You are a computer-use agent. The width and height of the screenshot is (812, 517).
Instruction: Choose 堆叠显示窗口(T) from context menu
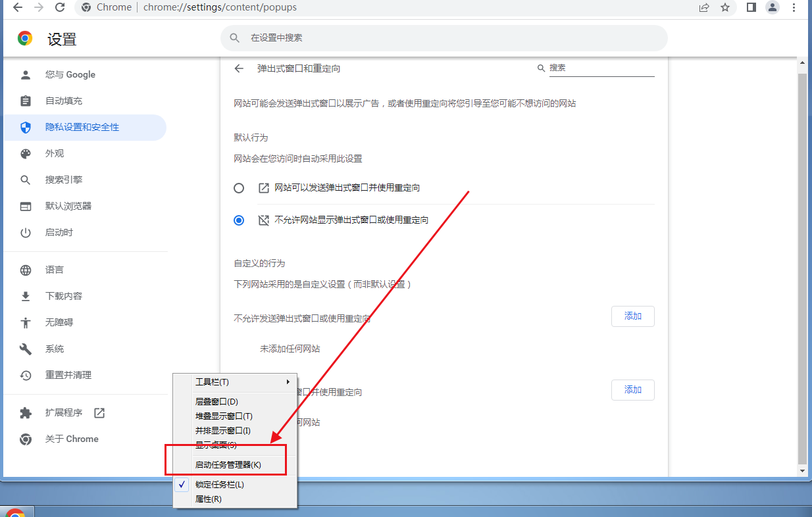(235, 416)
